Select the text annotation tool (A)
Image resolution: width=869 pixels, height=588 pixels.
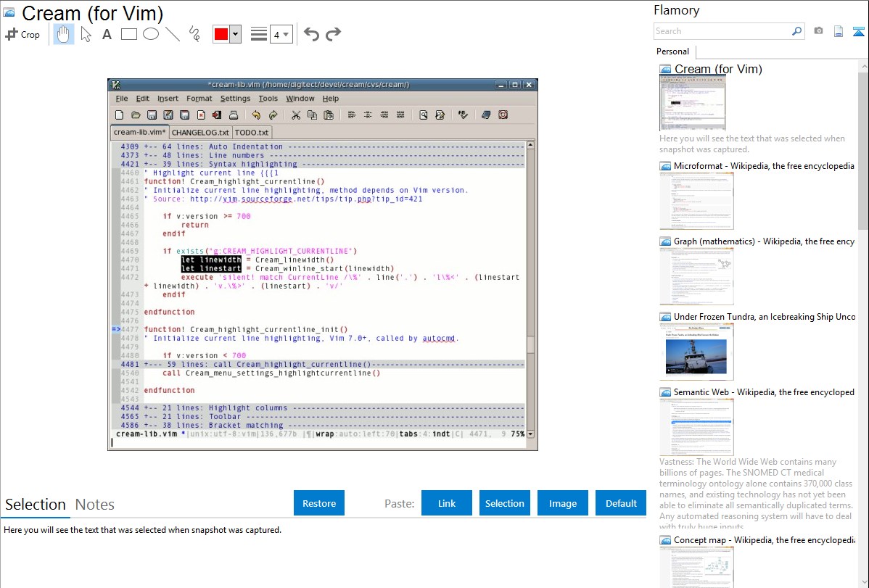(107, 34)
